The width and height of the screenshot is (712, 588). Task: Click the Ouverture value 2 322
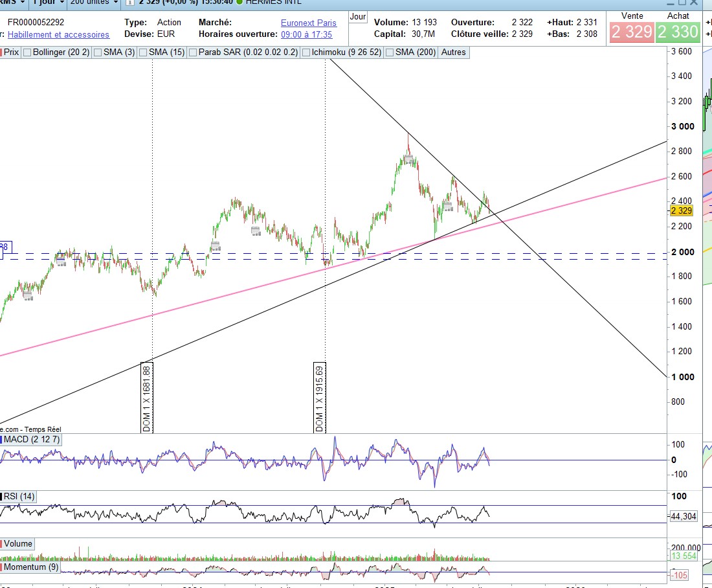tap(522, 22)
